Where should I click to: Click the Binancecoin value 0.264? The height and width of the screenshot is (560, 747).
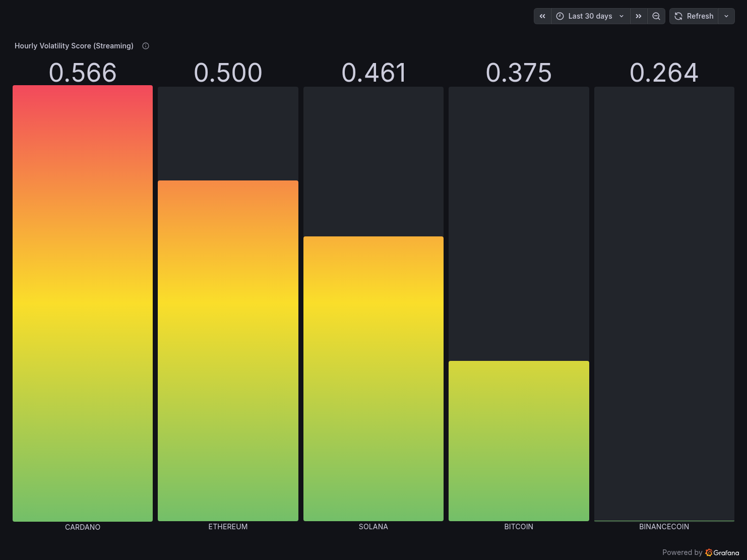point(664,73)
